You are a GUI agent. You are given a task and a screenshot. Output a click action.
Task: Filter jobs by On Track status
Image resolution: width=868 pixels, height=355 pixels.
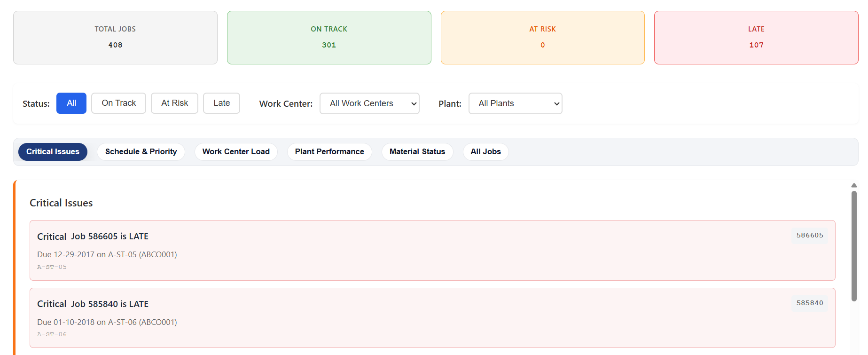tap(118, 103)
